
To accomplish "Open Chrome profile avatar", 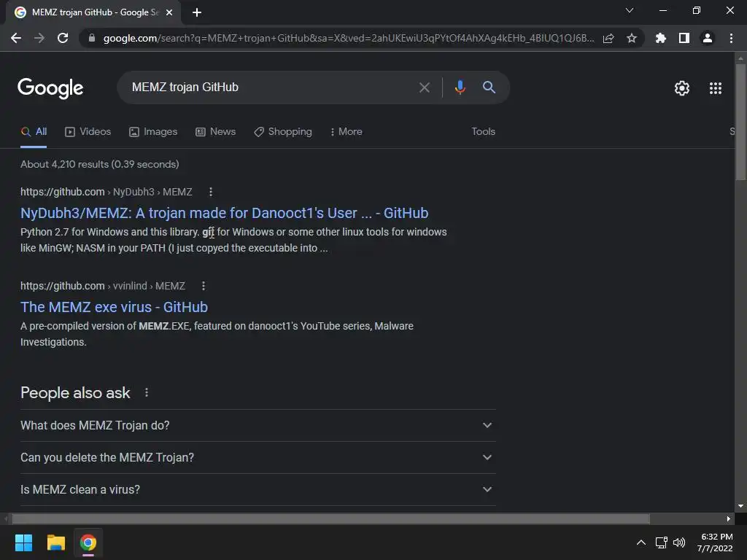I will coord(708,38).
